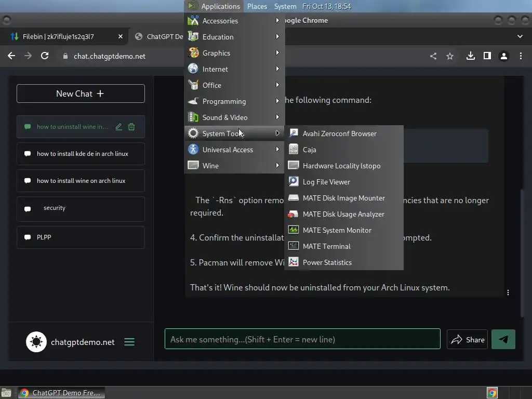Image resolution: width=532 pixels, height=399 pixels.
Task: Click the address bar URL
Action: 109,56
